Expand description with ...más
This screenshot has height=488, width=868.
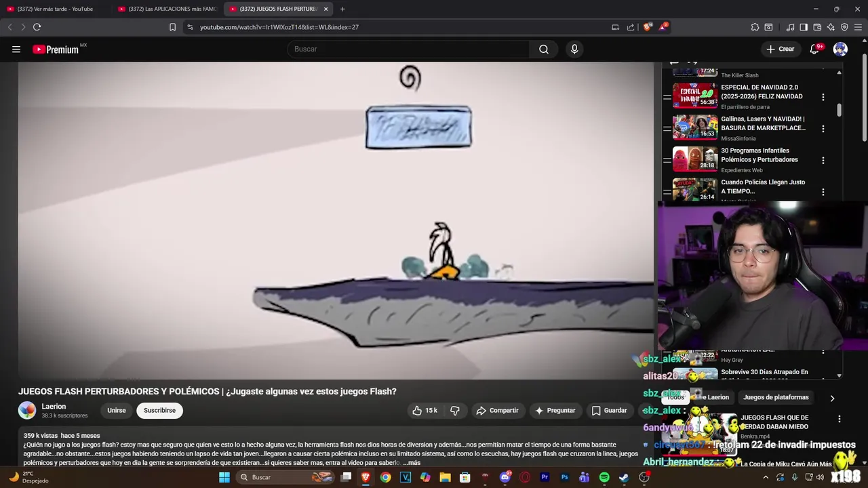click(x=412, y=463)
